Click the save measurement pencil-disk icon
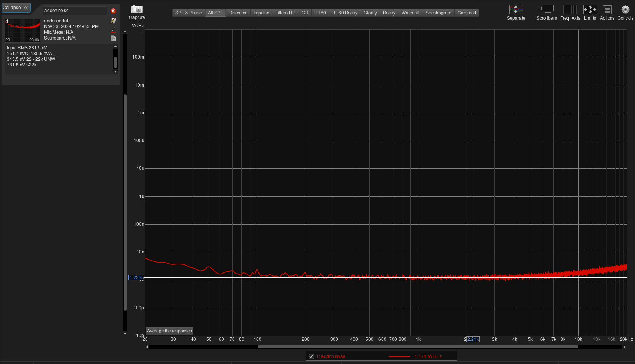Viewport: 635px width, 364px height. tap(113, 21)
